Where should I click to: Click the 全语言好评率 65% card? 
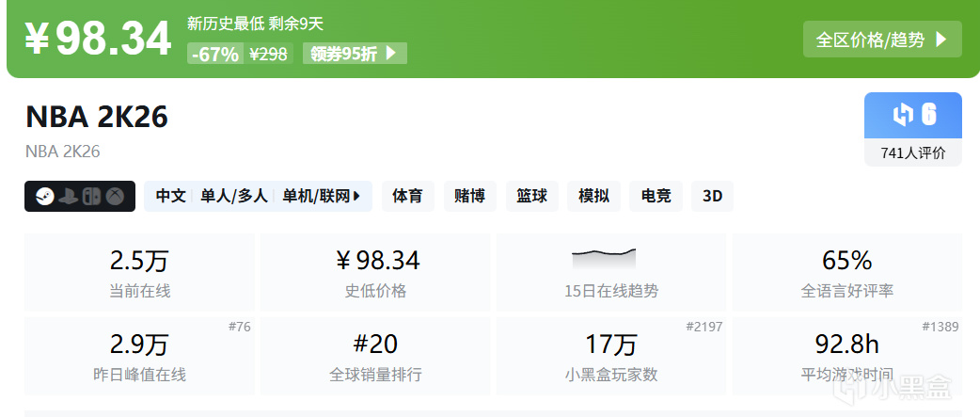click(x=846, y=272)
